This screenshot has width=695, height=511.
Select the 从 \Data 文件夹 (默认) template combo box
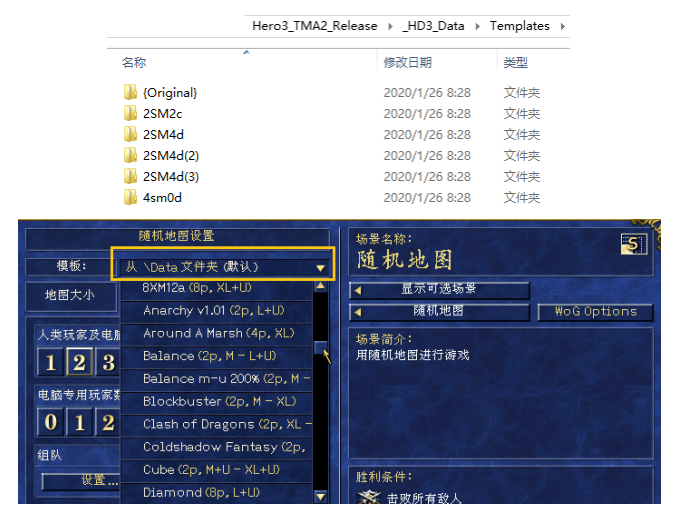pyautogui.click(x=223, y=267)
